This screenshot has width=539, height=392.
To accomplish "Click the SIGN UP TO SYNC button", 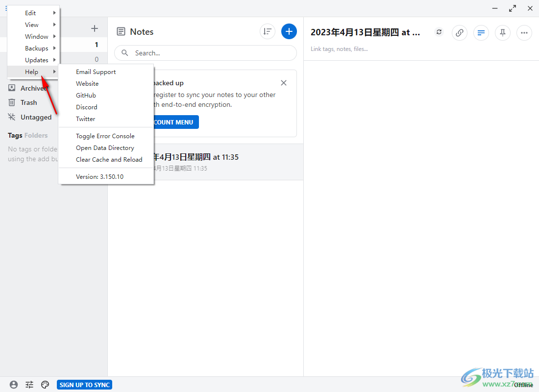I will pos(85,385).
